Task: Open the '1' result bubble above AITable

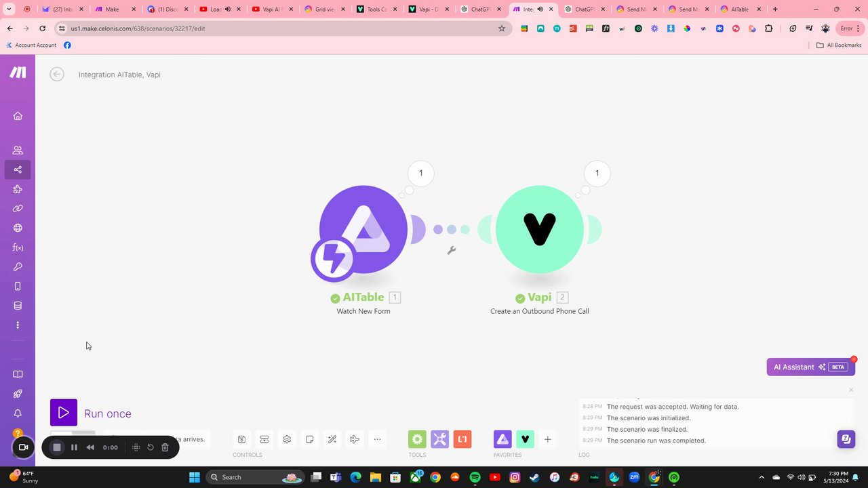Action: pyautogui.click(x=420, y=173)
